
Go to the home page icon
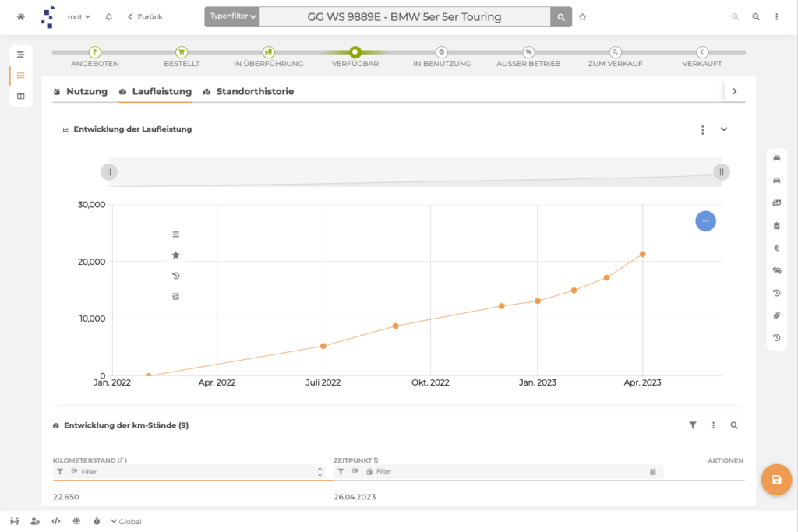coord(20,17)
